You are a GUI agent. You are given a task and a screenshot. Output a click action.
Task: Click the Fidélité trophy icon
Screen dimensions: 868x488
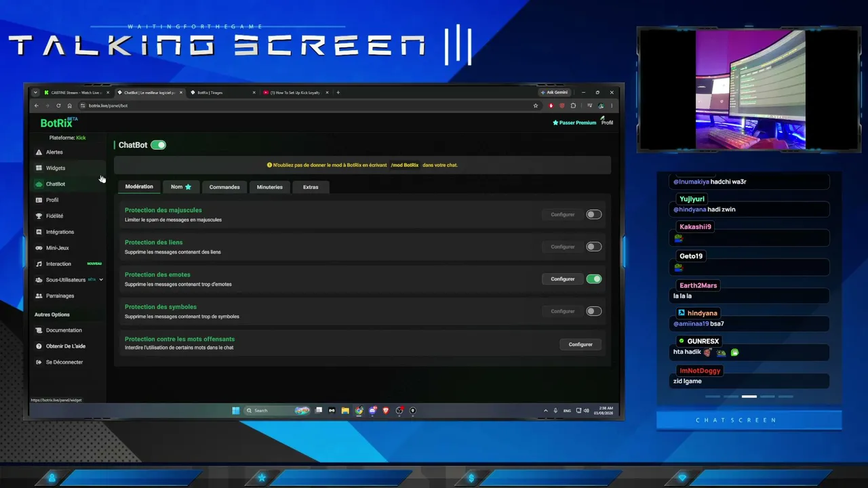[39, 216]
